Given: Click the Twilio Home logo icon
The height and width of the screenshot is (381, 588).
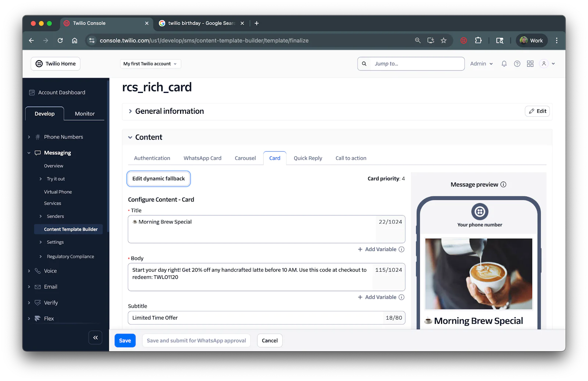Looking at the screenshot, I should (x=39, y=63).
